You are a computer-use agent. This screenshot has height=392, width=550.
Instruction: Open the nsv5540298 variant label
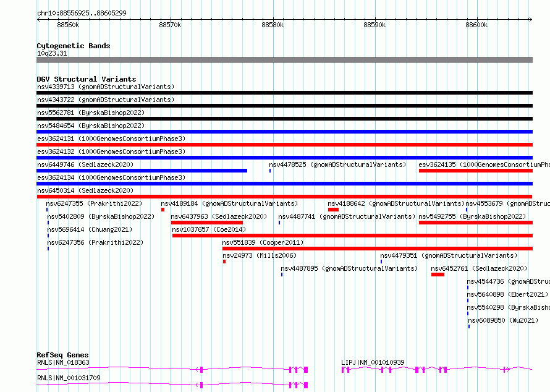pos(508,307)
